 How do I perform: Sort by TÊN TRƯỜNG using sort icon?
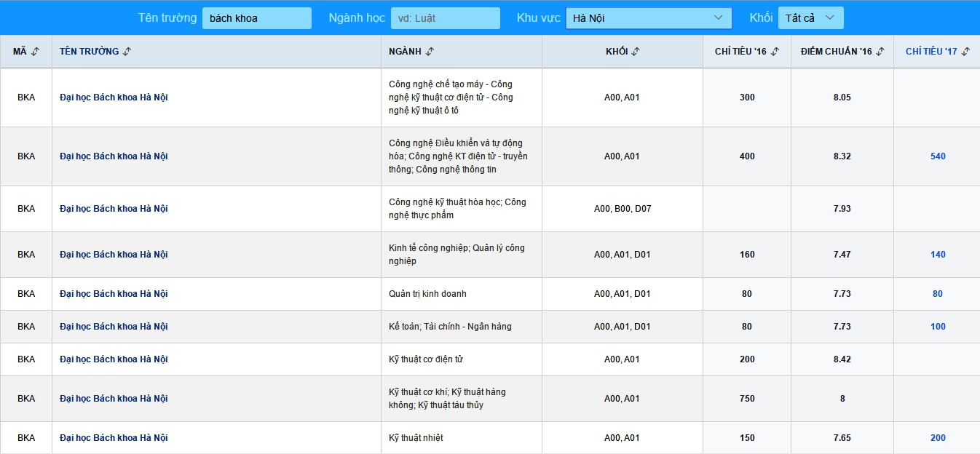click(x=127, y=52)
